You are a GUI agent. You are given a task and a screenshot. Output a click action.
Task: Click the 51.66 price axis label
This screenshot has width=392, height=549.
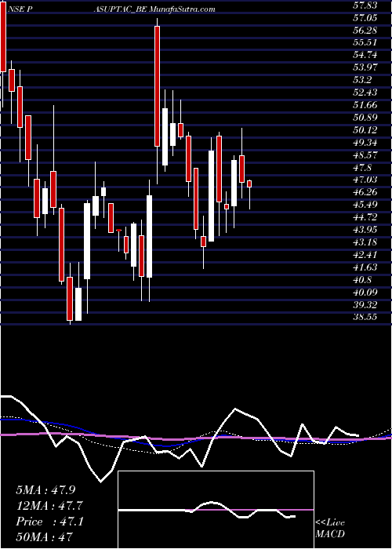click(x=366, y=105)
